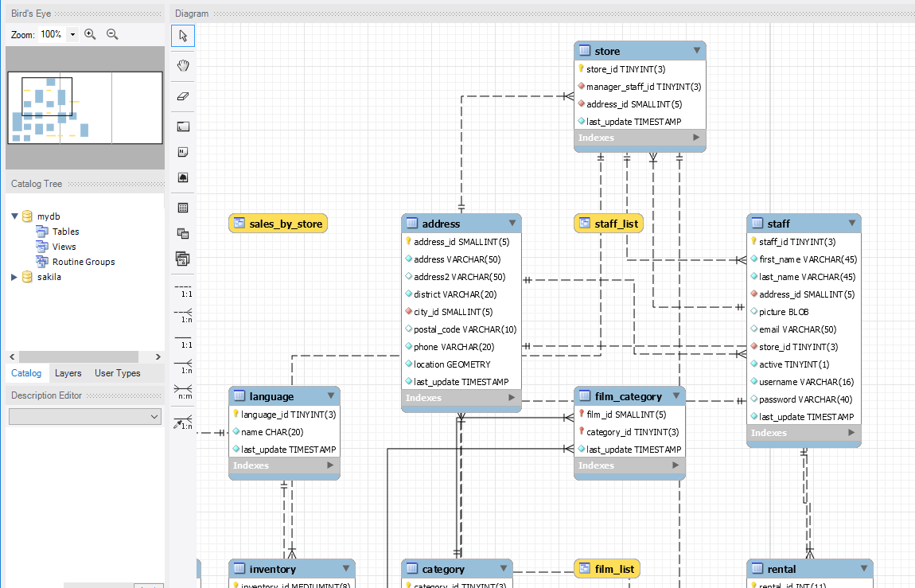Click the zoom in magnifier
915x588 pixels.
pyautogui.click(x=90, y=34)
